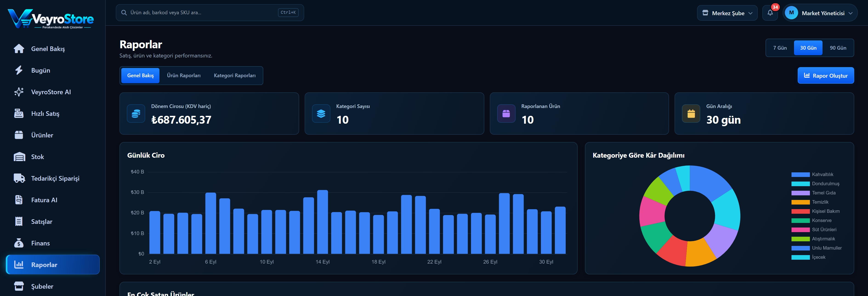Open VeyroStore AI sparkle icon
Image resolution: width=868 pixels, height=296 pixels.
tap(19, 92)
